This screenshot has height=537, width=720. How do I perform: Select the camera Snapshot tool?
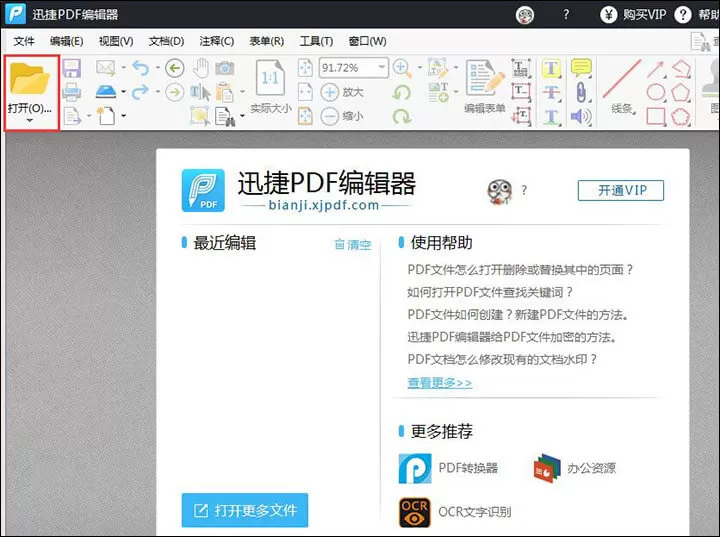[225, 68]
